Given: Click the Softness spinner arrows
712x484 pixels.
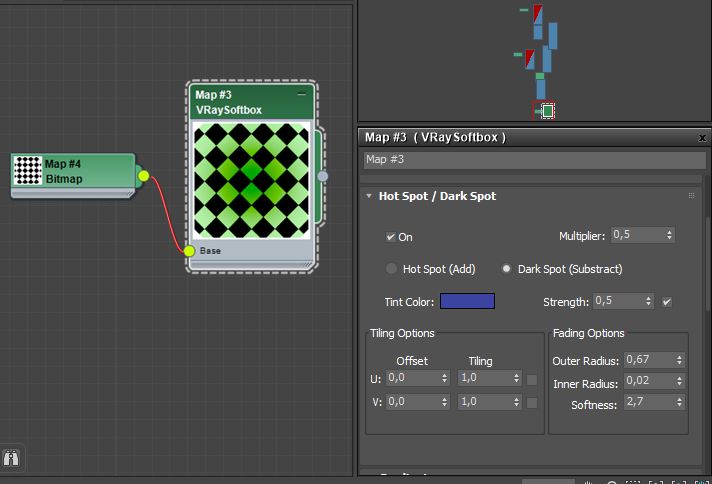Looking at the screenshot, I should 679,402.
